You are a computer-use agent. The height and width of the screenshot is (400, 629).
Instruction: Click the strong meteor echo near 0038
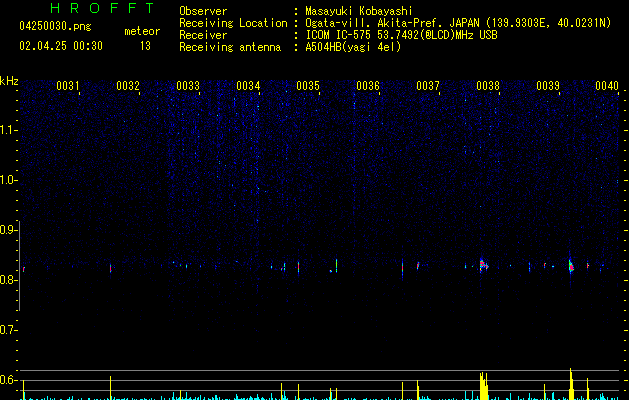click(x=483, y=265)
